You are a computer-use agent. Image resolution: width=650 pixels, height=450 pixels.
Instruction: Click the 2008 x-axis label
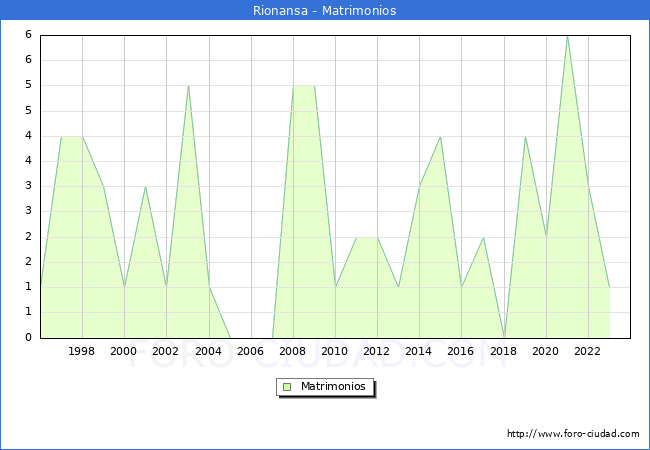292,351
